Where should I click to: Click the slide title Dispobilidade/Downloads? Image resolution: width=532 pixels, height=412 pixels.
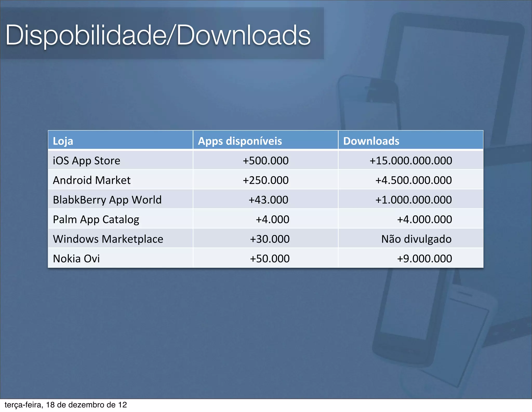click(x=158, y=35)
